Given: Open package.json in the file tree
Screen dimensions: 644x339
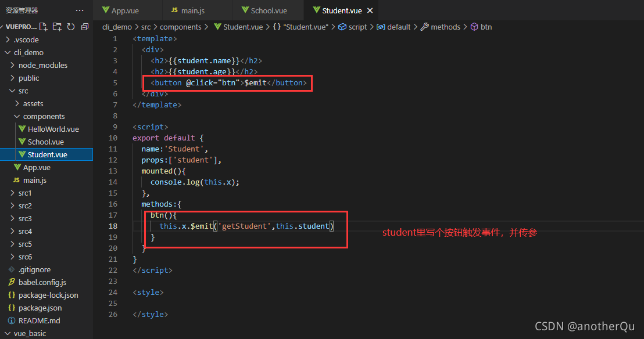Looking at the screenshot, I should click(46, 308).
